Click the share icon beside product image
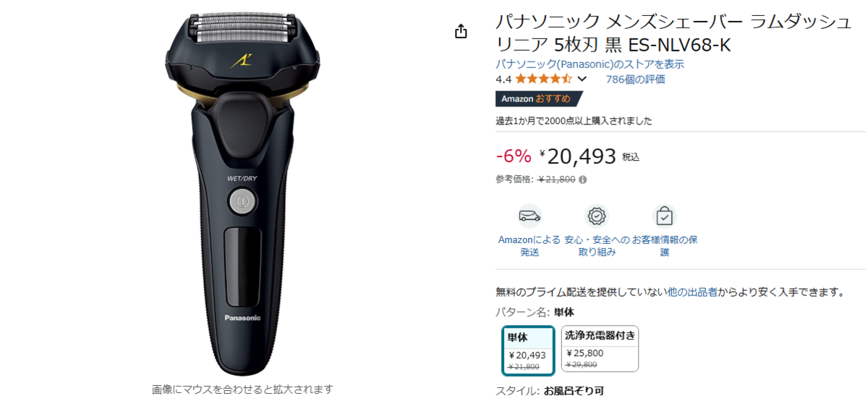Viewport: 868px width, 401px height. point(461,31)
